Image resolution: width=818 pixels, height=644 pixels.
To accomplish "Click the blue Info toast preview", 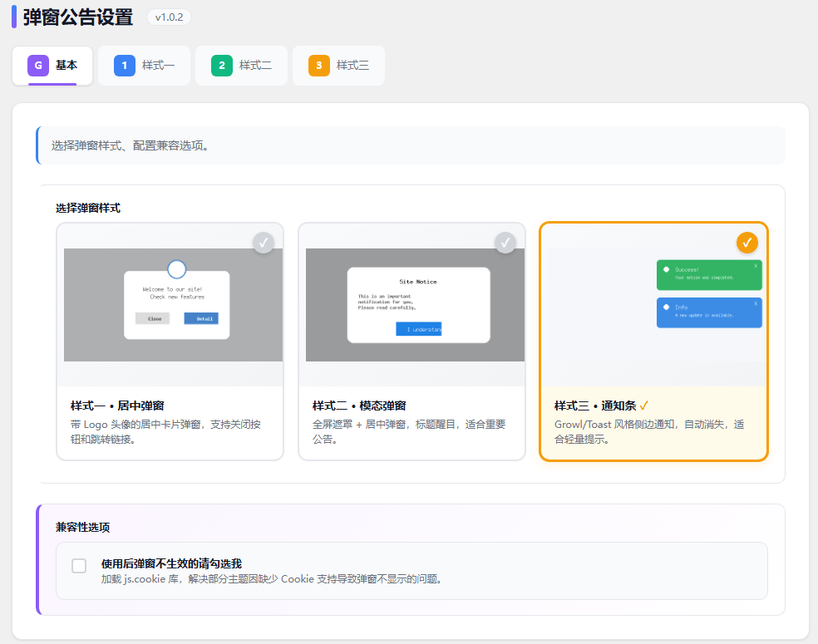I will [709, 312].
